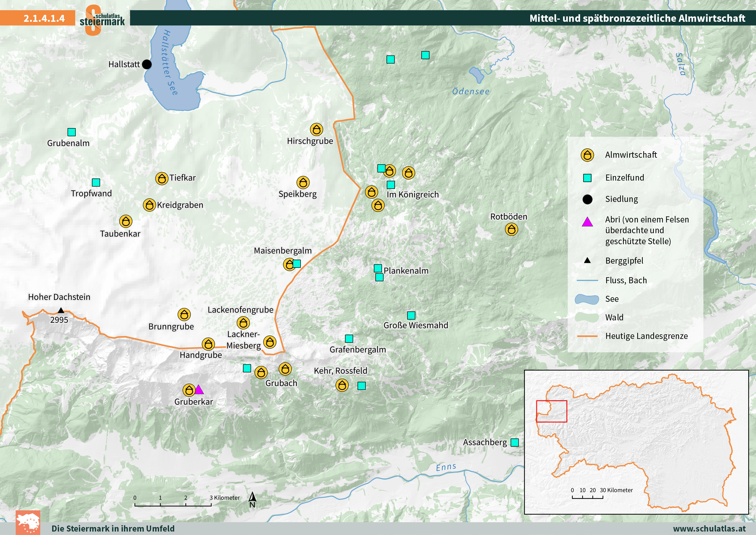Click the Große Wiesmahd Einzelfund square
Viewport: 756px width, 535px height.
coord(411,315)
